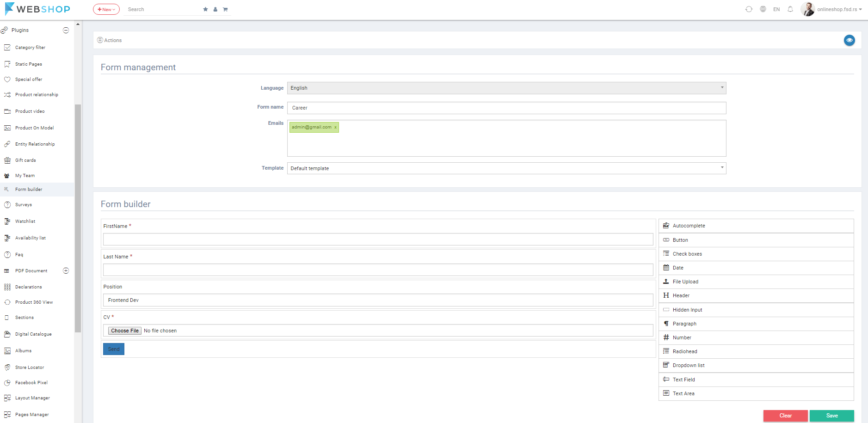Add Check boxes field element

[756, 254]
